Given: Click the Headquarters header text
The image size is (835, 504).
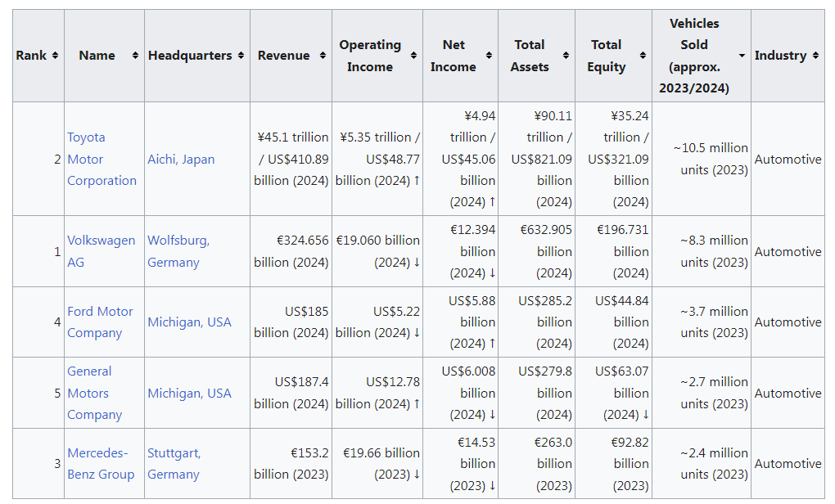Looking at the screenshot, I should tap(190, 56).
